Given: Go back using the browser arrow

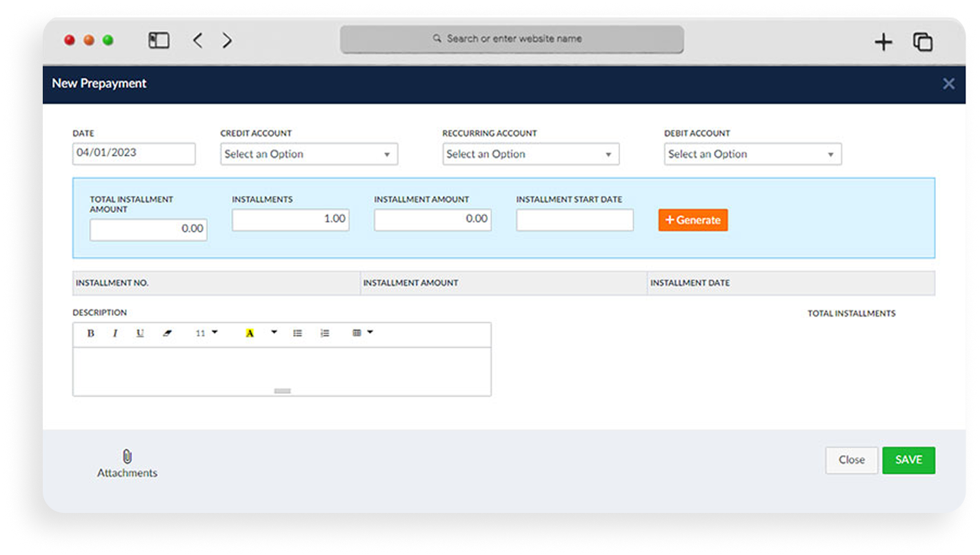Looking at the screenshot, I should (x=198, y=41).
